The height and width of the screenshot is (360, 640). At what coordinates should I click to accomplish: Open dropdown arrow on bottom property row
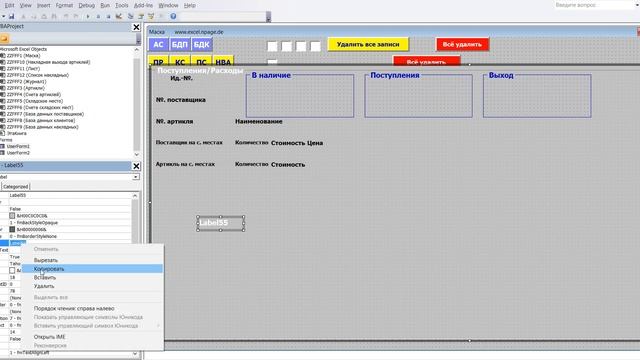point(136,353)
